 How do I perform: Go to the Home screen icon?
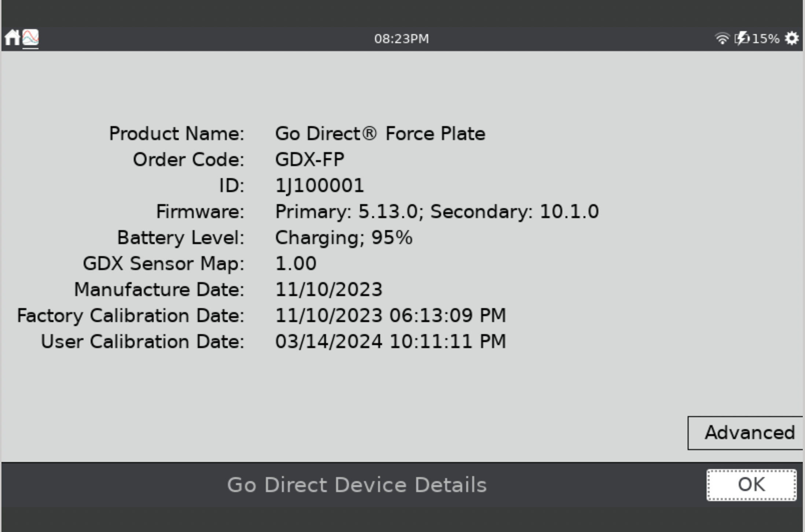tap(12, 38)
